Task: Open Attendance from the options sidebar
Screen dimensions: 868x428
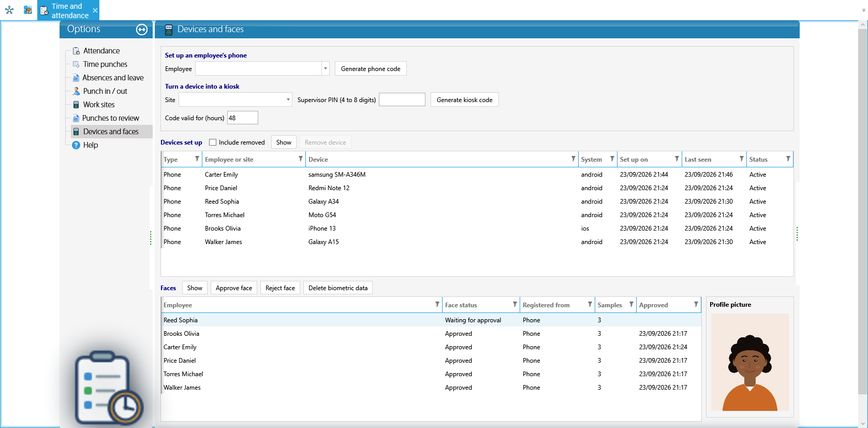Action: [101, 51]
